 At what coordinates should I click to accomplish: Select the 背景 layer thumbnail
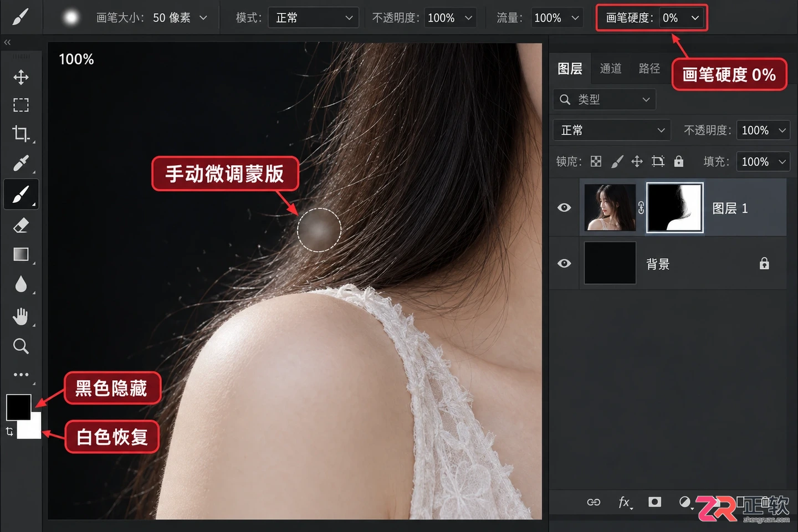tap(610, 263)
